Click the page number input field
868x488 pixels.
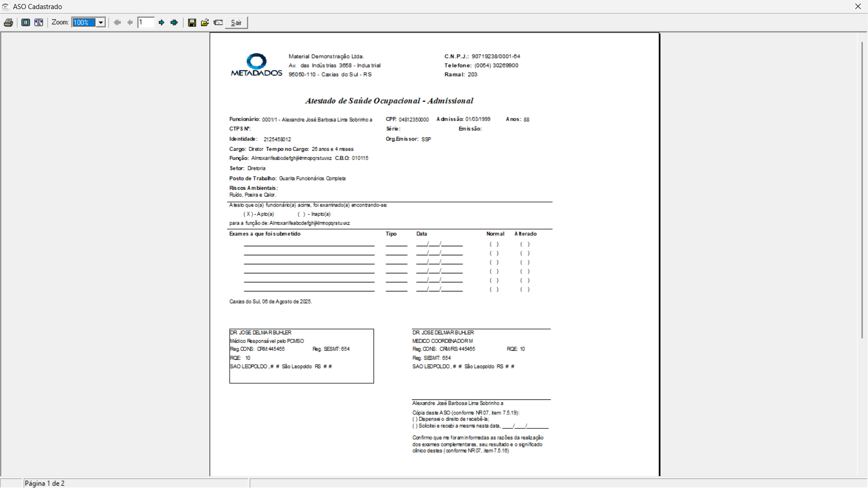pos(146,23)
